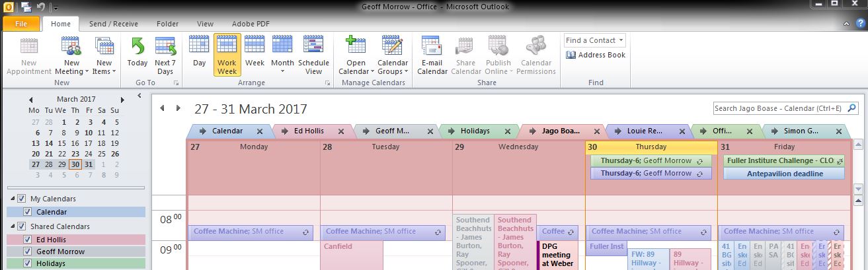Collapse the Shared Calendars tree group
This screenshot has width=868, height=270.
[x=12, y=226]
